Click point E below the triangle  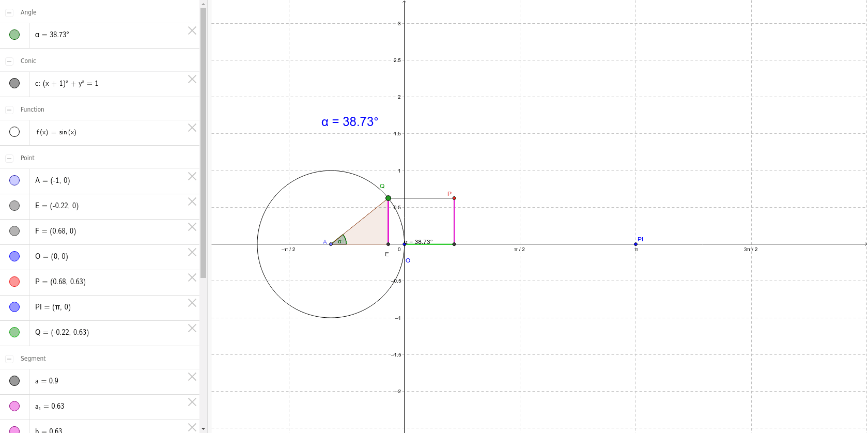pos(388,244)
